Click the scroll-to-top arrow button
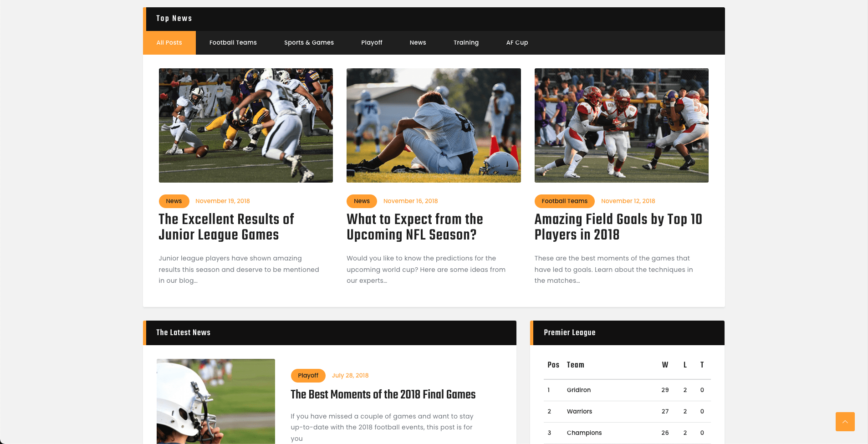The image size is (868, 444). pos(845,422)
